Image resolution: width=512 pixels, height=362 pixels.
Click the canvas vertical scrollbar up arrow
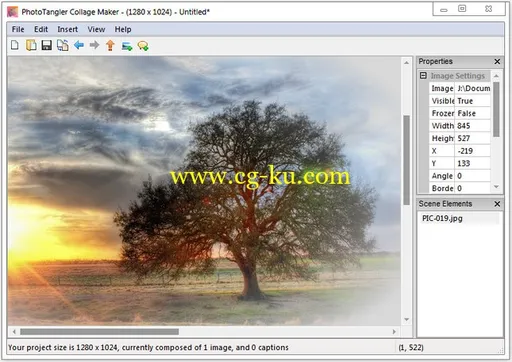(406, 62)
